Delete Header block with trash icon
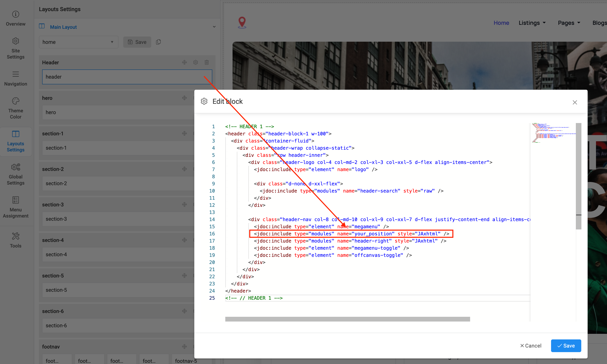The image size is (607, 364). [207, 62]
